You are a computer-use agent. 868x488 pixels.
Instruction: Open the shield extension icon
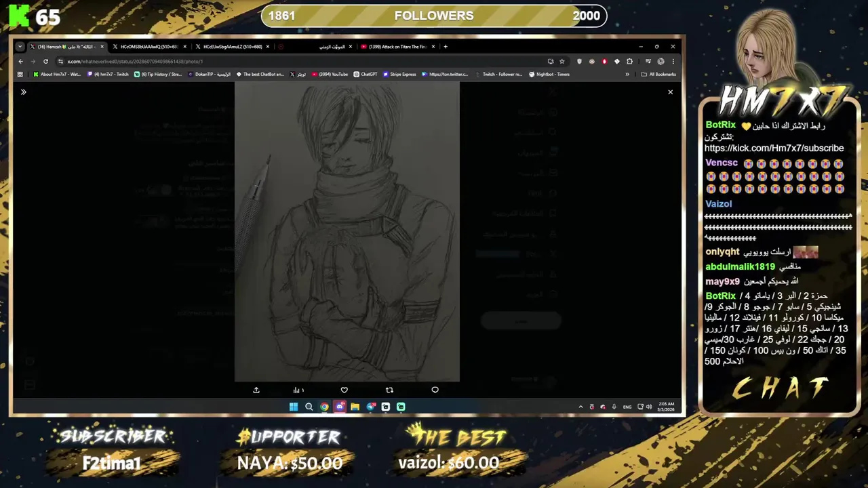tap(579, 61)
